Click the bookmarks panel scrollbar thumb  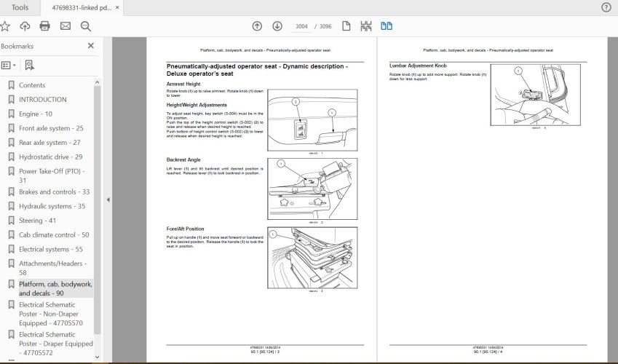click(97, 209)
